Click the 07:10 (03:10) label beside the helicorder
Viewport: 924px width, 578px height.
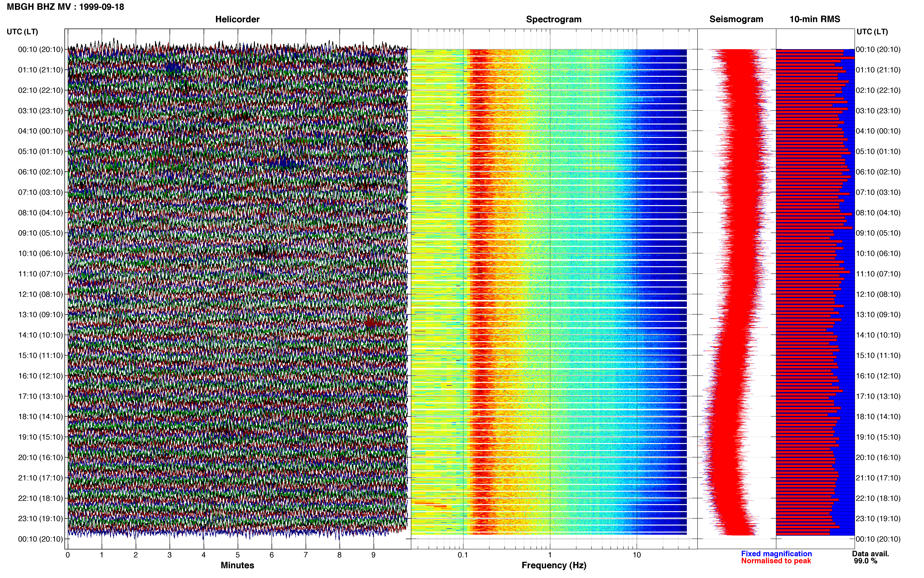point(41,192)
